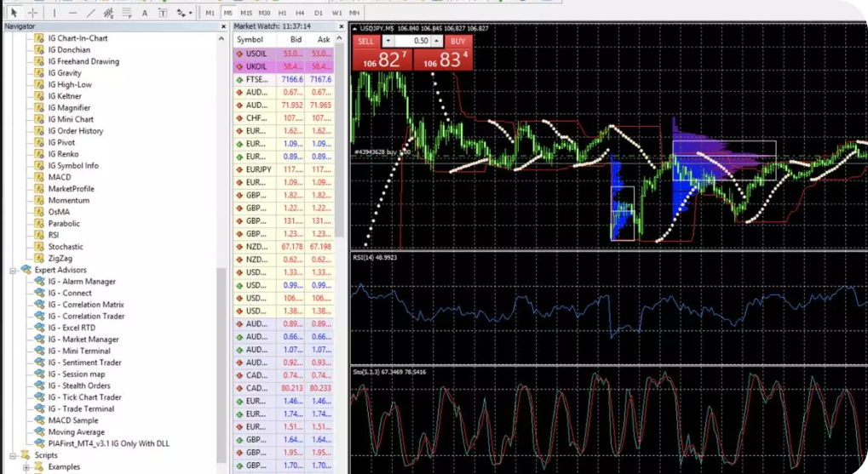The height and width of the screenshot is (474, 868).
Task: Activate the crosshair tool
Action: pyautogui.click(x=33, y=13)
